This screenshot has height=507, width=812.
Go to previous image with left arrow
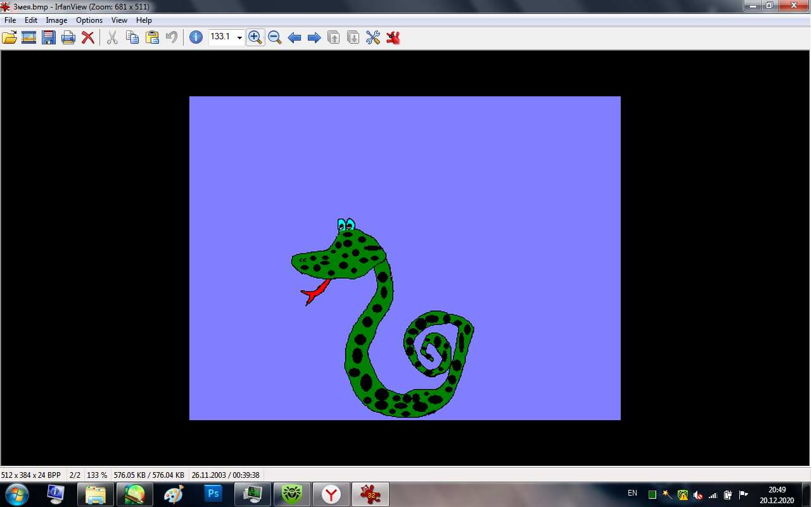pyautogui.click(x=295, y=37)
